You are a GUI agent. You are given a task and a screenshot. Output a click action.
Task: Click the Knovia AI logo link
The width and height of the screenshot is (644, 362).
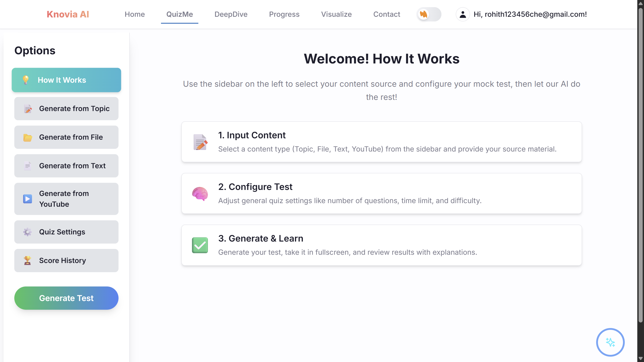pyautogui.click(x=68, y=15)
